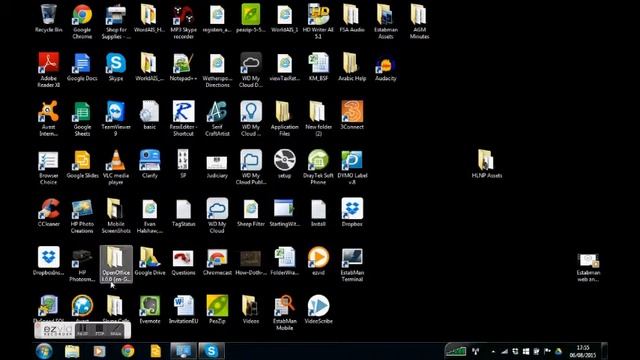Open the Google Slides shortcut

coord(82,164)
